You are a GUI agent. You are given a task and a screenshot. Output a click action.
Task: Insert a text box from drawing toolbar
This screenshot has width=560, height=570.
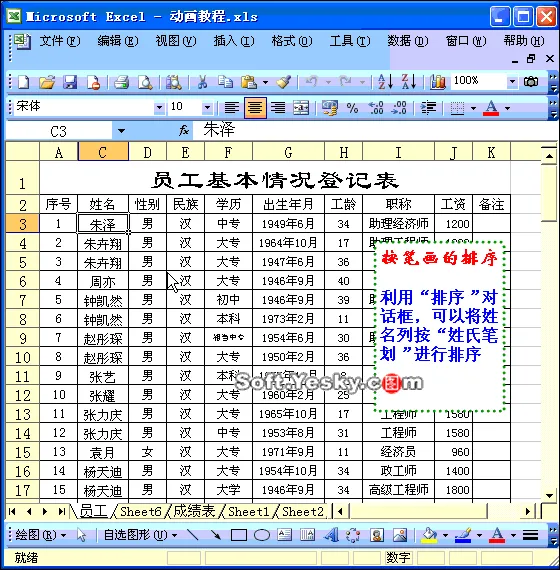coord(284,535)
